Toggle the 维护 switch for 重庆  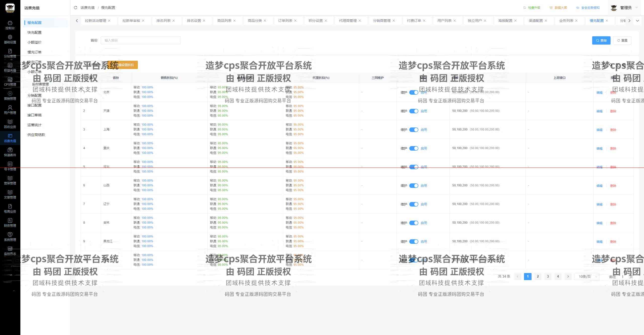click(x=414, y=148)
